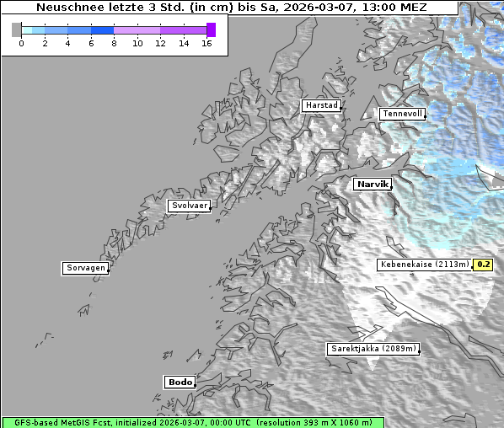Click the map title Neuschnee letzte 3 Std.
This screenshot has height=428, width=504.
[231, 8]
